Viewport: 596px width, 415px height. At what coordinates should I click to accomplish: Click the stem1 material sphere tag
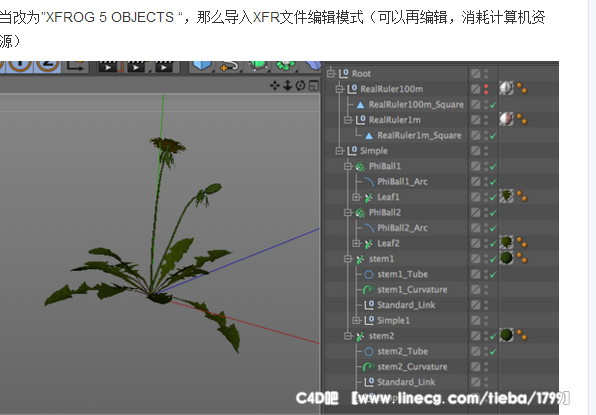(506, 258)
